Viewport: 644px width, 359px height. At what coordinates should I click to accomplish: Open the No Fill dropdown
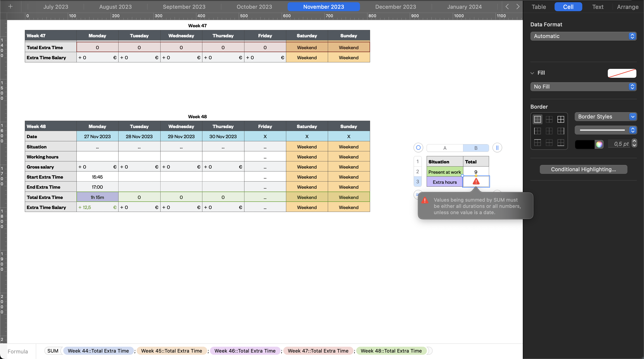tap(583, 87)
